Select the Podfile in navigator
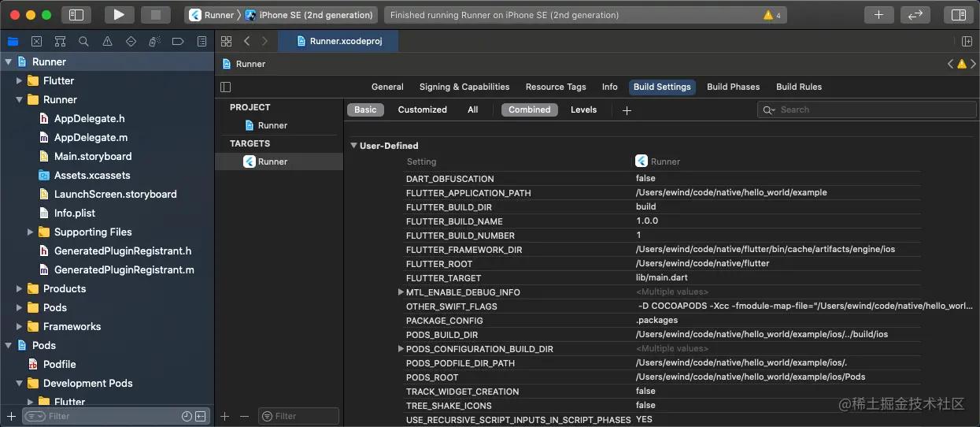The width and height of the screenshot is (980, 427). (59, 364)
